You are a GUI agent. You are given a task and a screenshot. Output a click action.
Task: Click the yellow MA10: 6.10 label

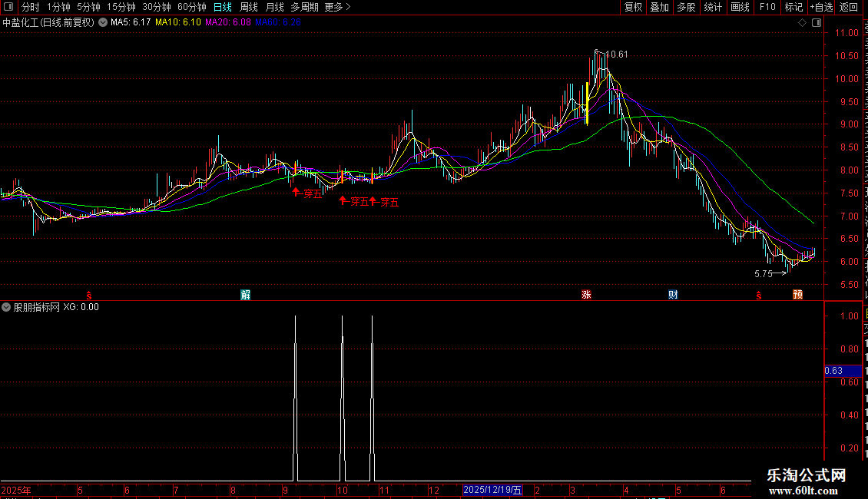click(178, 22)
